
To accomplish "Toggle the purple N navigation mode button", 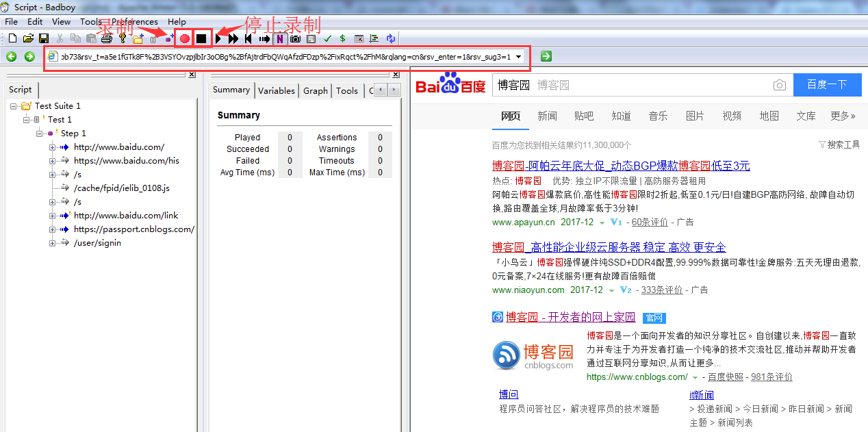I will click(280, 38).
